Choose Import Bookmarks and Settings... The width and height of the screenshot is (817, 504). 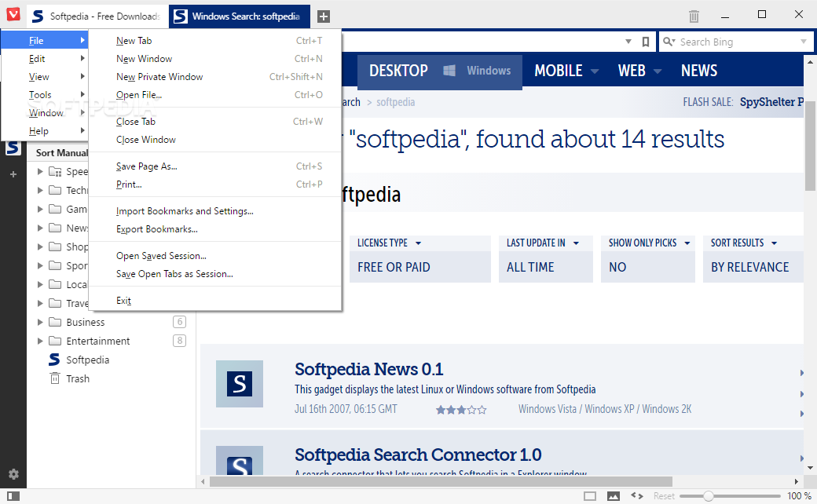pos(215,211)
